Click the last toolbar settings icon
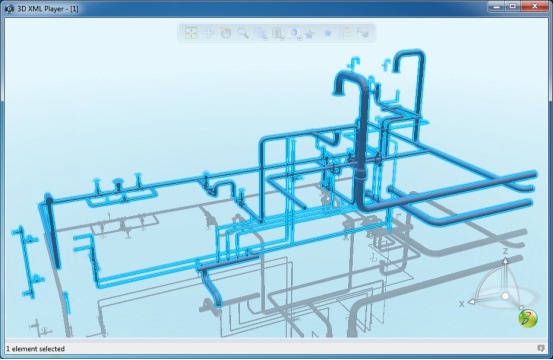This screenshot has width=553, height=360. point(363,33)
